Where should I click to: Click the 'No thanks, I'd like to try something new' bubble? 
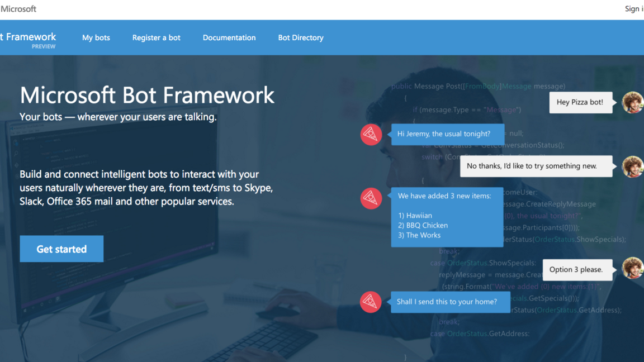click(x=536, y=166)
